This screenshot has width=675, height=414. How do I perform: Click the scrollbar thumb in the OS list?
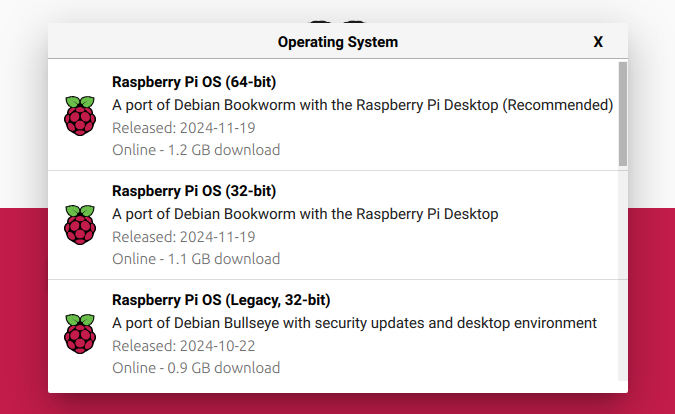623,114
